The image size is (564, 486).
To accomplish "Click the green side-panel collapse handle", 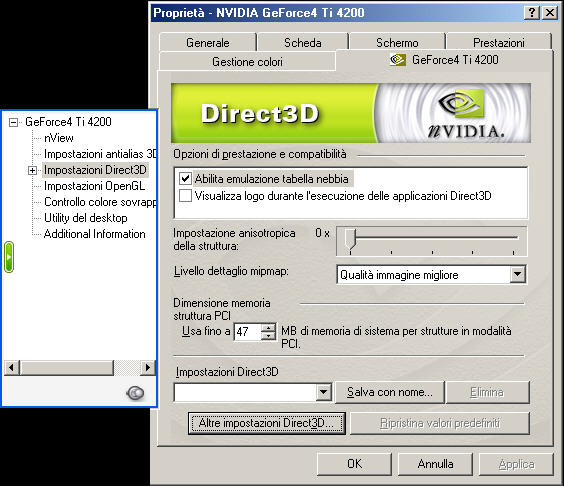I will pos(9,257).
